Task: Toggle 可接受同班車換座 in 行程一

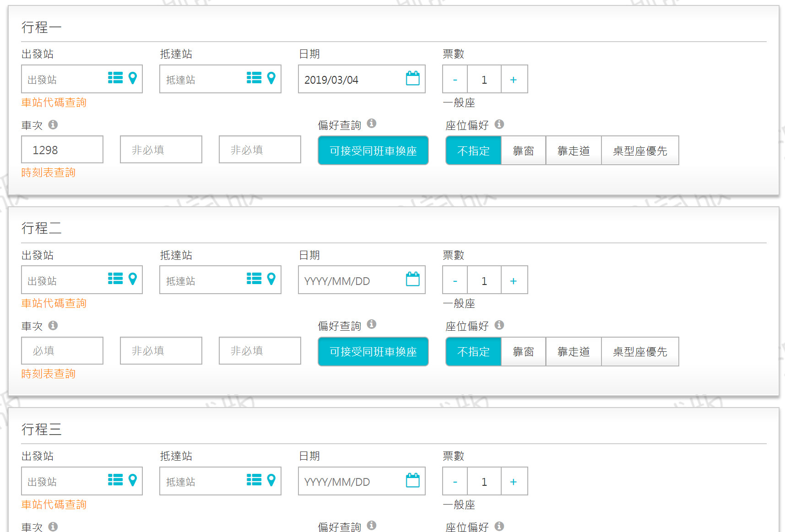Action: (x=373, y=150)
